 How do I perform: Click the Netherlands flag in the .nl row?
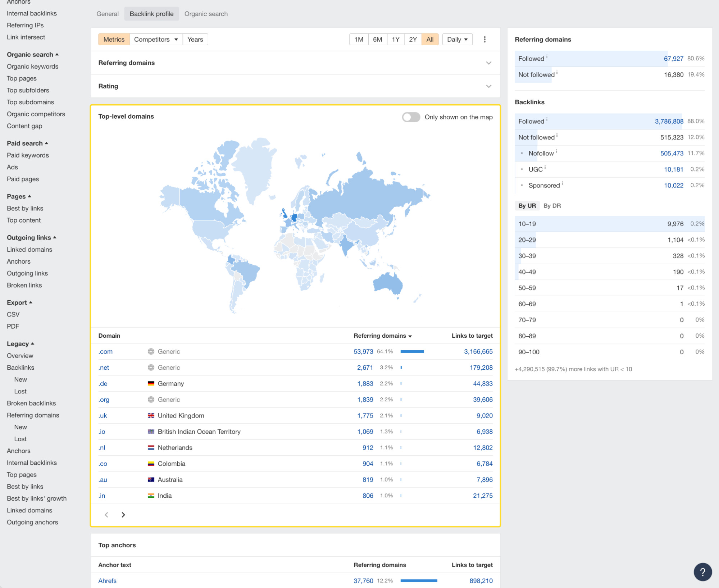151,447
